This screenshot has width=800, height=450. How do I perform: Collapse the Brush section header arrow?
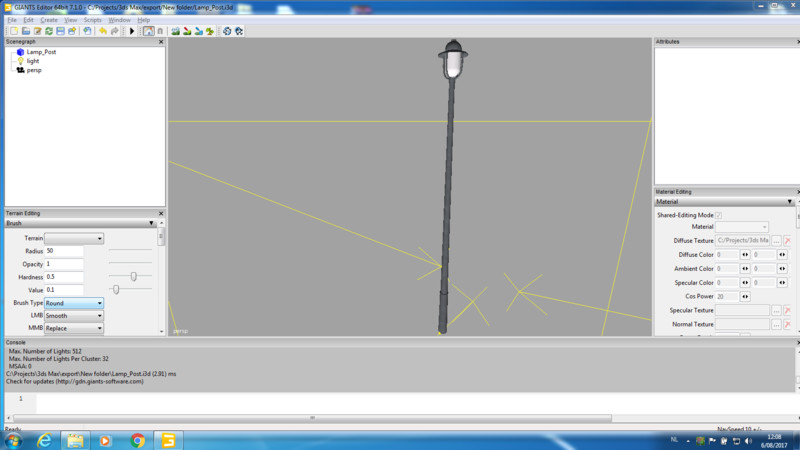150,224
